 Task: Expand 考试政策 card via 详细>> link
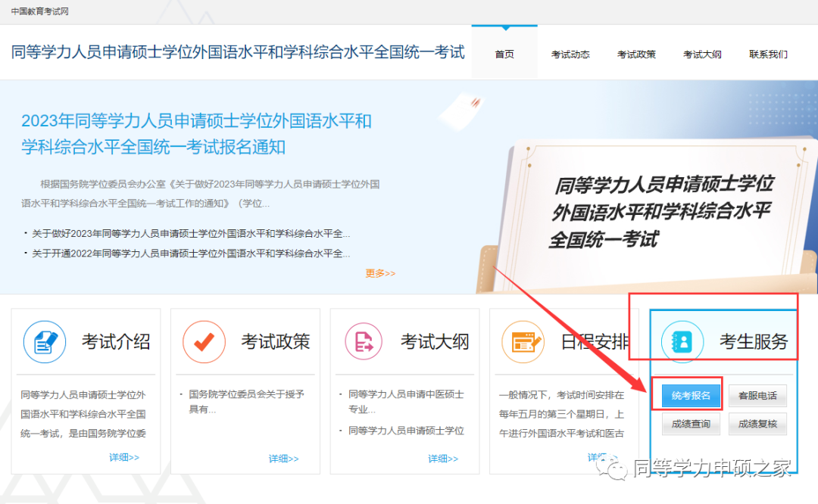click(283, 459)
